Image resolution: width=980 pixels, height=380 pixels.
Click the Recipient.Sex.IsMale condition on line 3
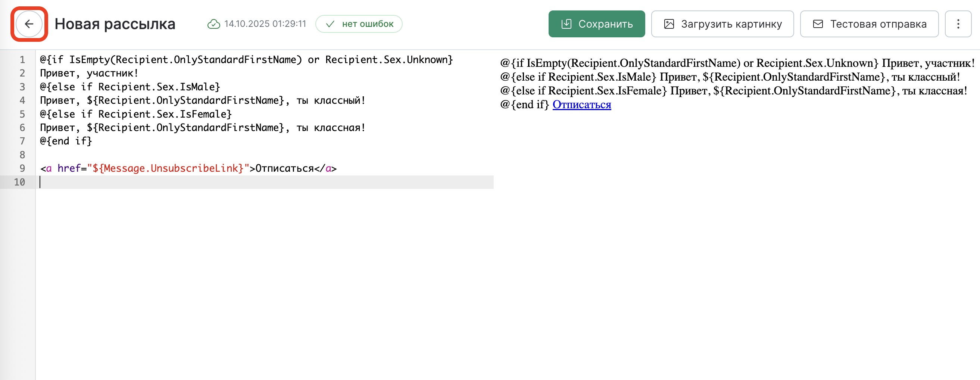(159, 87)
